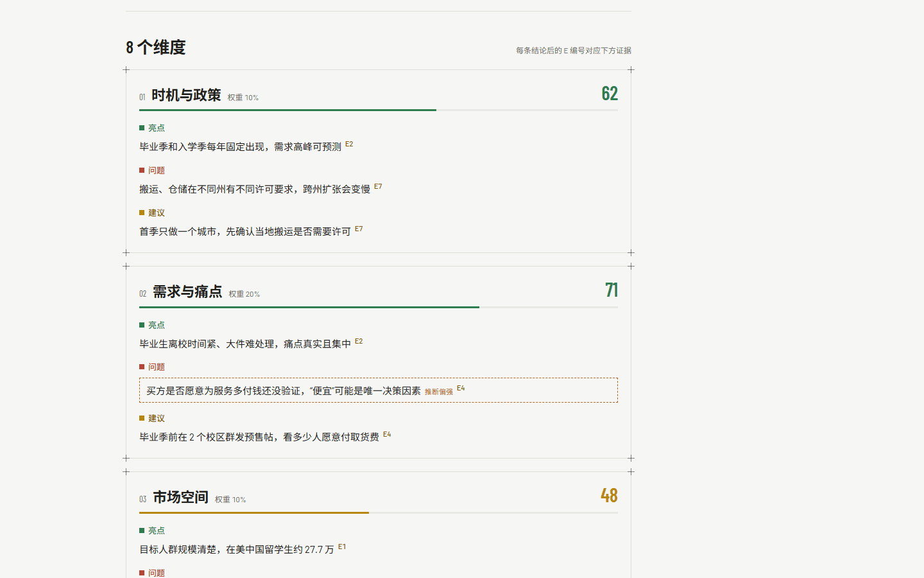Viewport: 924px width, 578px height.
Task: Click the 需求与痛点 score progress bar
Action: click(379, 307)
